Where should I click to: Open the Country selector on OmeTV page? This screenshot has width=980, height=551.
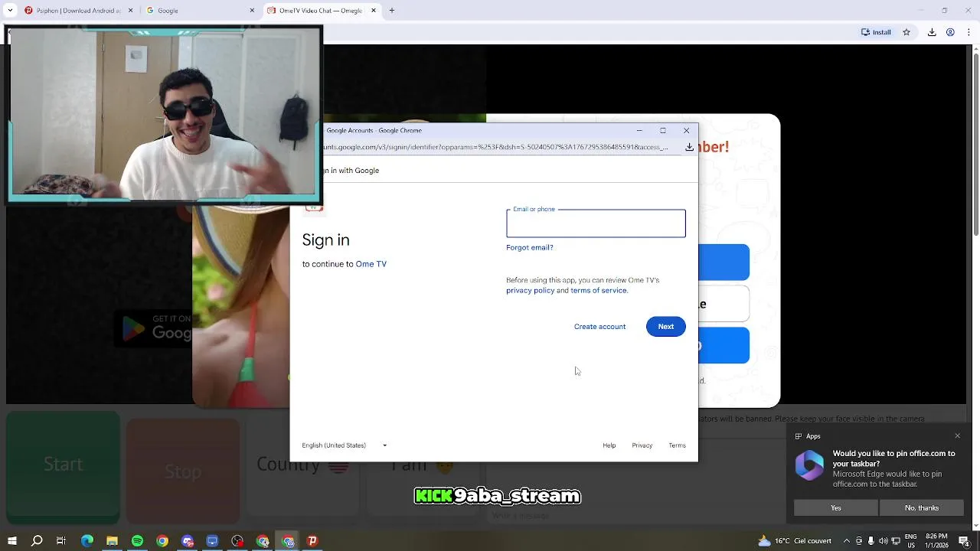[x=302, y=465]
